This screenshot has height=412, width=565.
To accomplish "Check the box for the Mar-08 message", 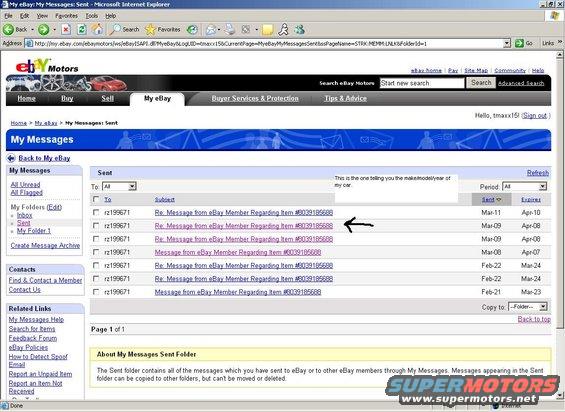I will (x=96, y=252).
